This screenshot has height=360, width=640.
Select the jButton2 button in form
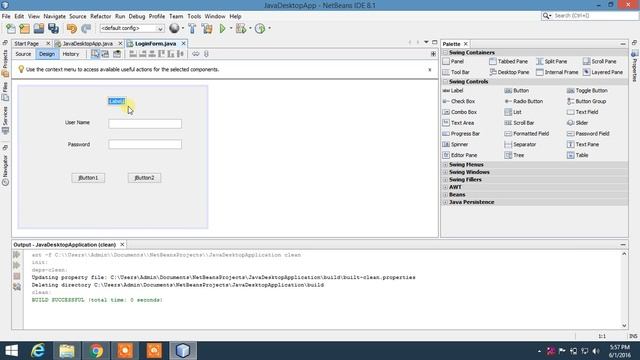point(144,178)
